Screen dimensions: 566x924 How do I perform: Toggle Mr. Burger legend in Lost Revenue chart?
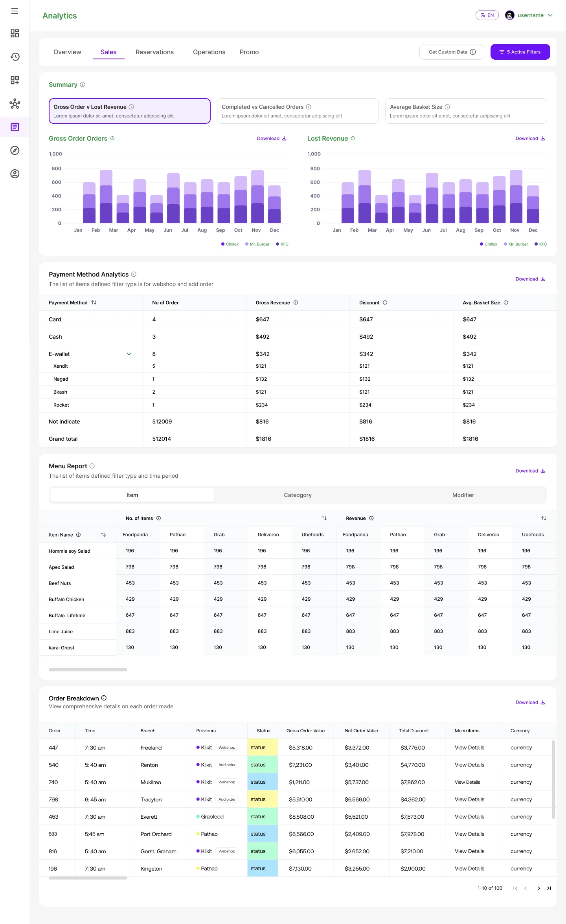pyautogui.click(x=516, y=244)
